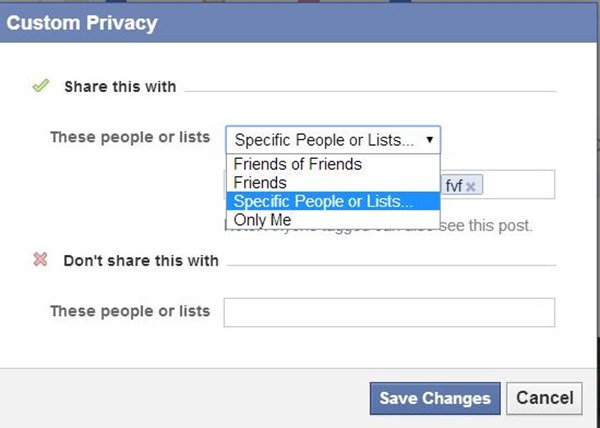Click lower These people or lists label

[x=130, y=311]
